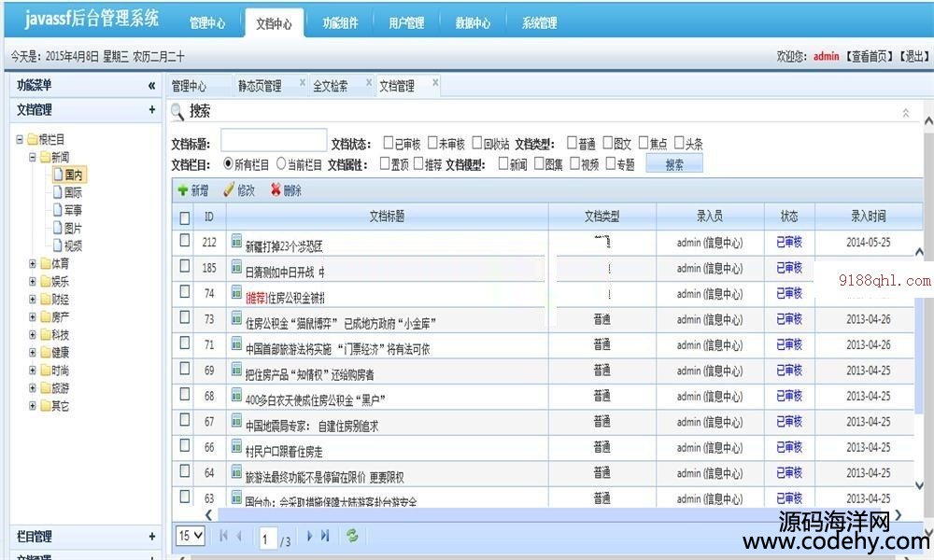Viewport: 934px width, 560px height.
Task: Expand the 娱乐 tree folder
Action: pyautogui.click(x=32, y=282)
